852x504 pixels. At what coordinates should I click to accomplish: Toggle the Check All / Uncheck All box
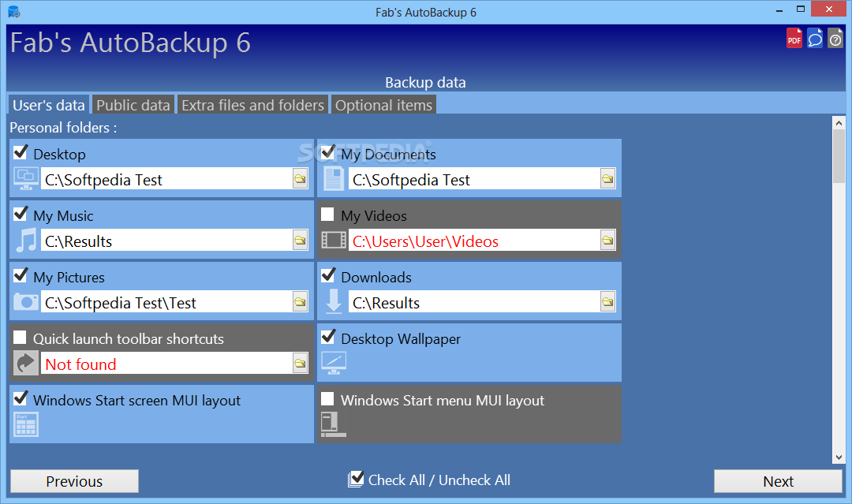click(356, 479)
